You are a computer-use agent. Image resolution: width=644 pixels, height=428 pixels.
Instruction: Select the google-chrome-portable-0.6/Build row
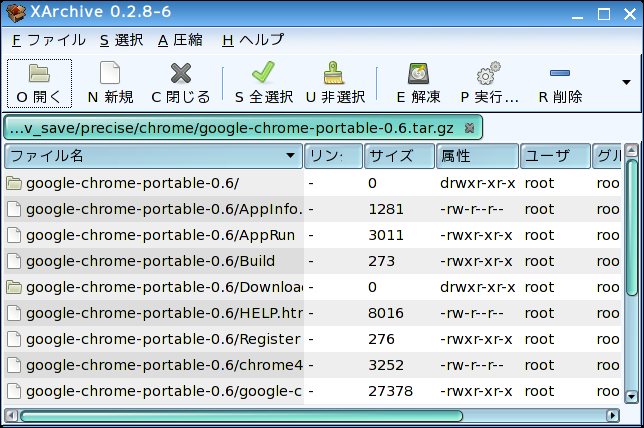tap(313, 261)
